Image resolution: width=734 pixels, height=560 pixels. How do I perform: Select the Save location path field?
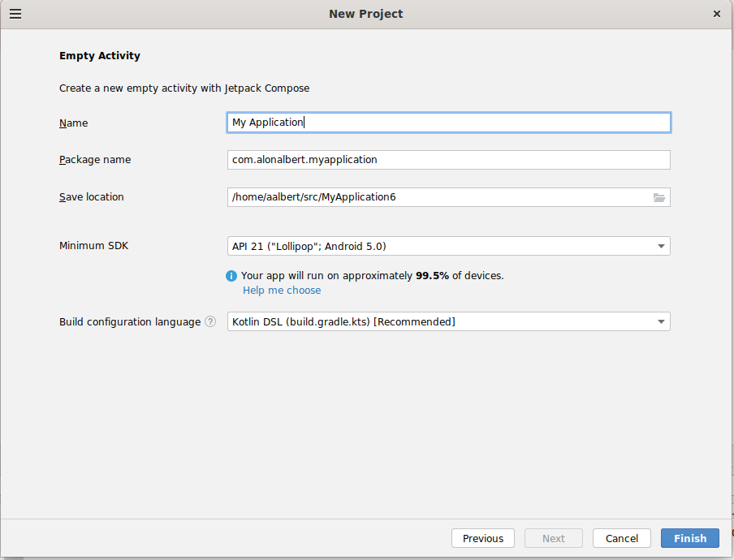438,197
